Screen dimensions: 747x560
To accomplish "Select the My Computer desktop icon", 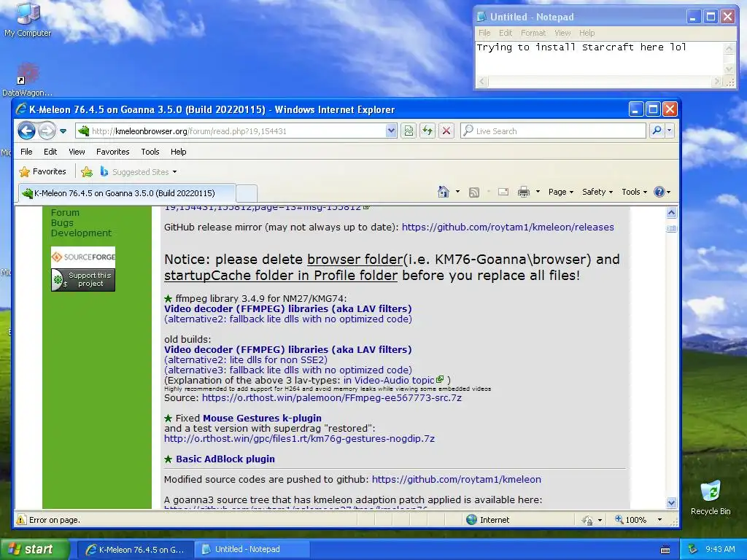I will 28,20.
